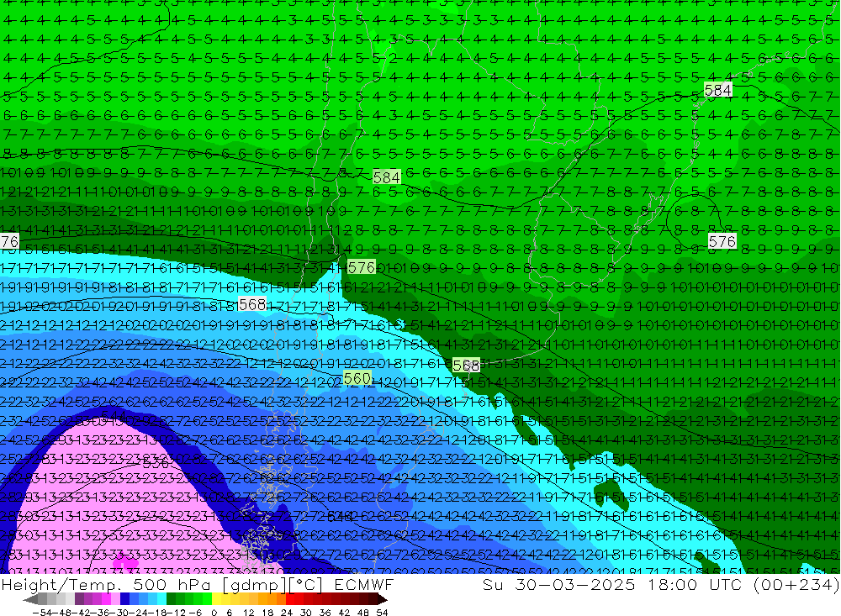Click the green-boxed 576 contour label
The height and width of the screenshot is (616, 841).
(361, 267)
